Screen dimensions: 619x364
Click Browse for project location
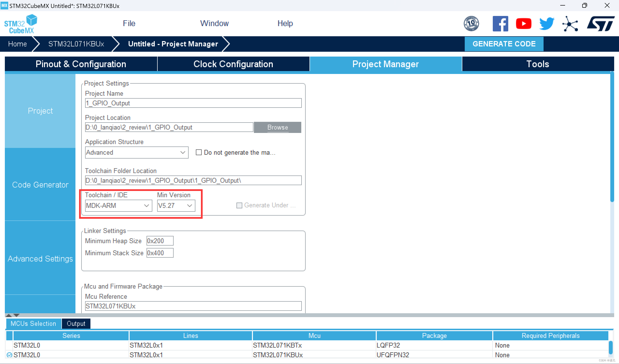[x=277, y=127]
